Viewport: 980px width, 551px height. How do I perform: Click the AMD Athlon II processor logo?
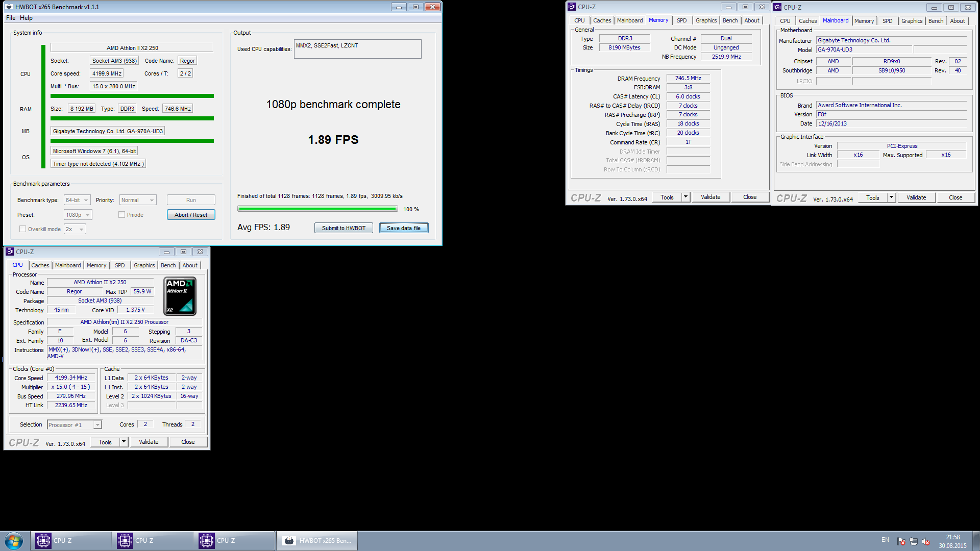[180, 296]
